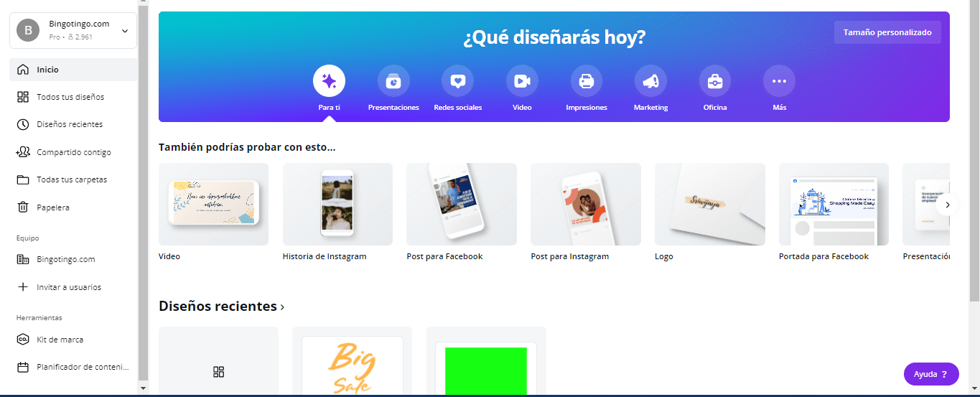Open the Oficina briefcase icon
This screenshot has height=397, width=980.
(715, 81)
